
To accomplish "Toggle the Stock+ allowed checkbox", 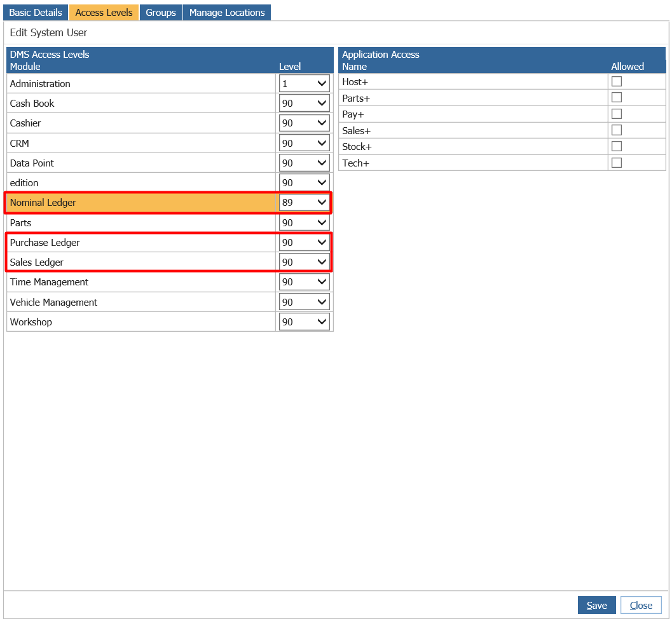I will pyautogui.click(x=616, y=147).
